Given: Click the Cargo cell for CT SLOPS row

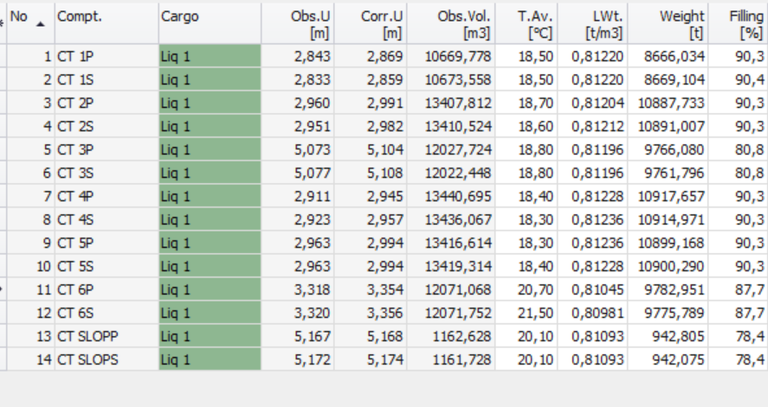Looking at the screenshot, I should 209,359.
